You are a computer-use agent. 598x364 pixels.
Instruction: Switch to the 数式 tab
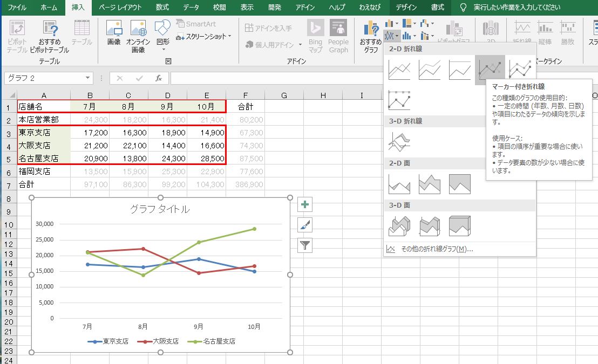(x=162, y=7)
